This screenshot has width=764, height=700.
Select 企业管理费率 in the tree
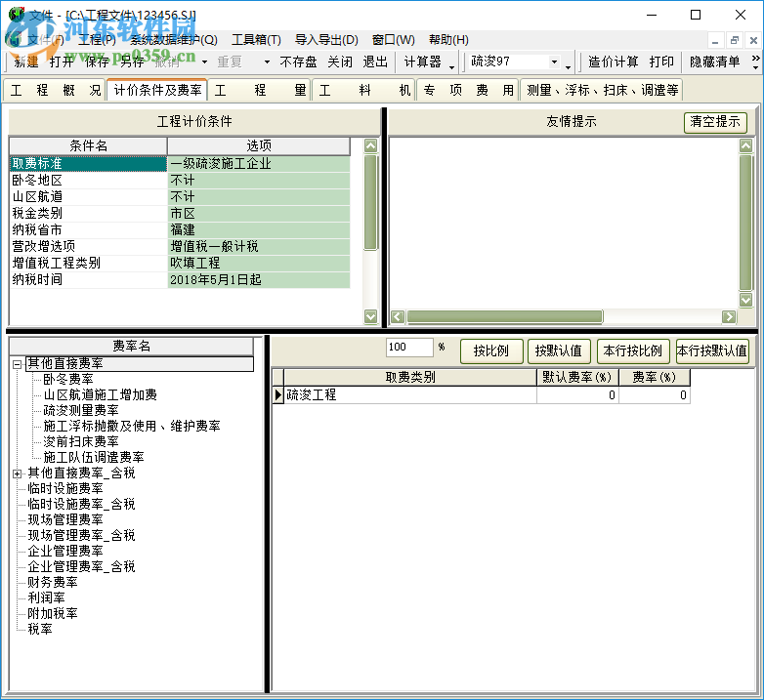[x=65, y=551]
